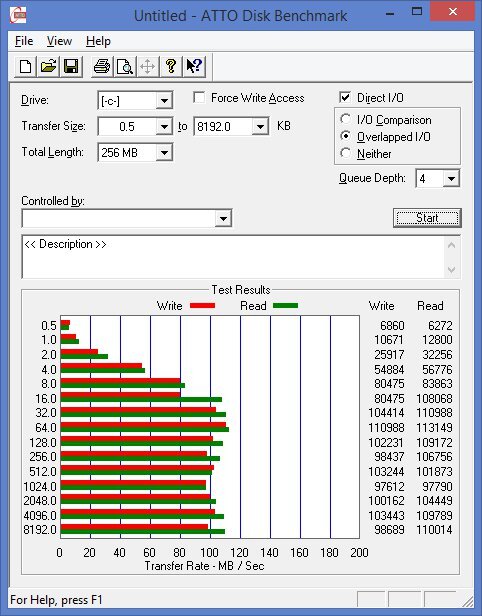The width and height of the screenshot is (482, 616).
Task: Open the minimum Transfer Size 0.5 dropdown
Action: [164, 126]
